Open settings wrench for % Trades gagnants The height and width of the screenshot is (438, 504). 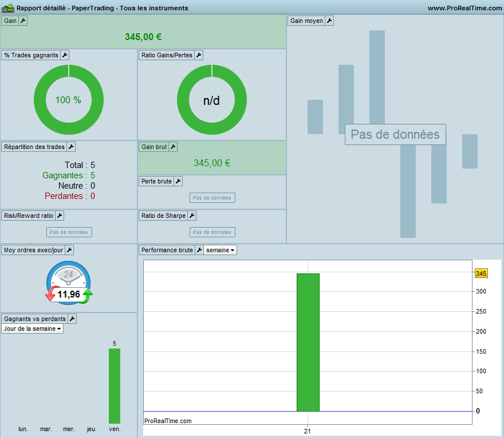65,55
